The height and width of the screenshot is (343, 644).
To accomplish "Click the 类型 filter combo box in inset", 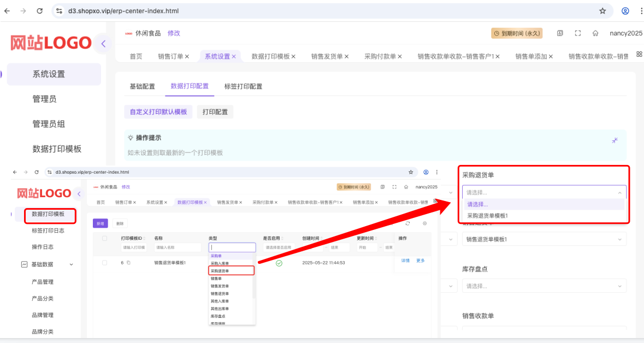I will point(232,247).
